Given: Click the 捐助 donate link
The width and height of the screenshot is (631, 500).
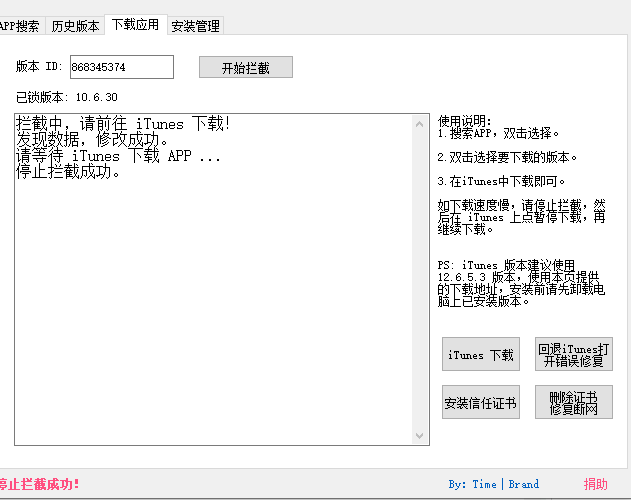Looking at the screenshot, I should 596,484.
